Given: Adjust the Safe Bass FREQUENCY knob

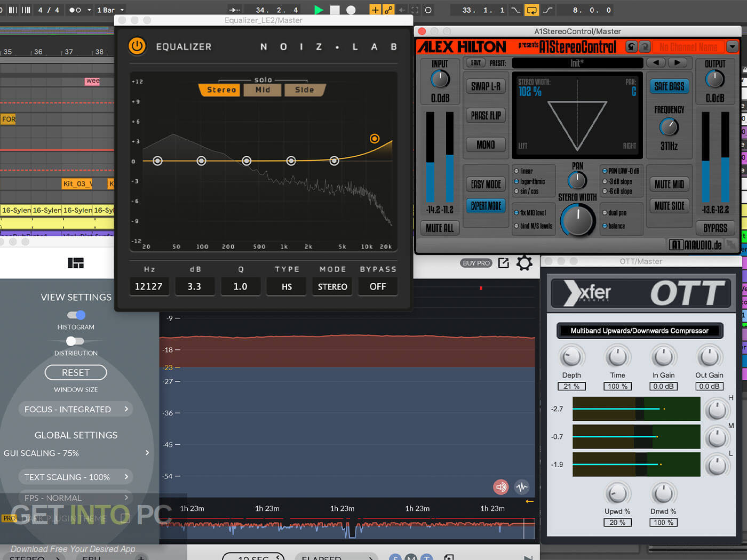Looking at the screenshot, I should pos(669,127).
